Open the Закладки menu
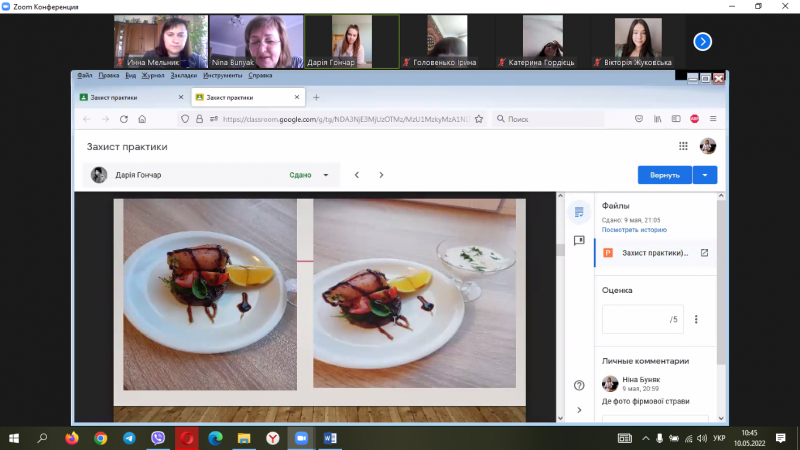 pyautogui.click(x=184, y=76)
